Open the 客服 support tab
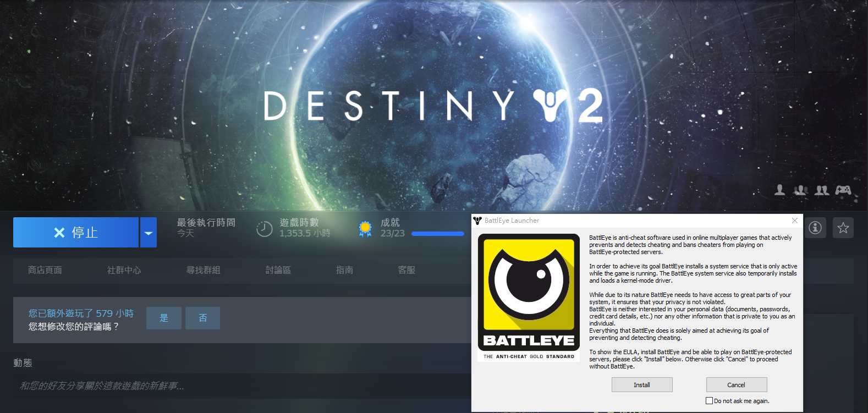 point(406,270)
